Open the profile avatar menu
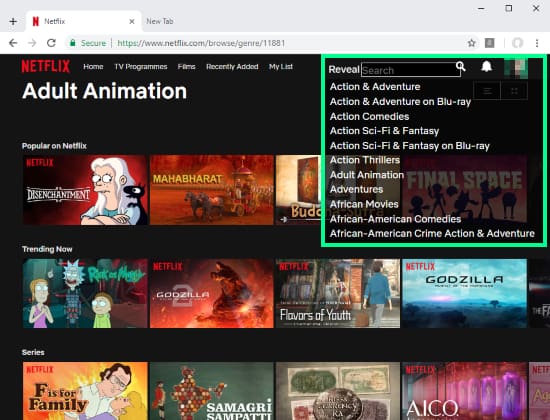The width and height of the screenshot is (550, 420). (x=516, y=68)
